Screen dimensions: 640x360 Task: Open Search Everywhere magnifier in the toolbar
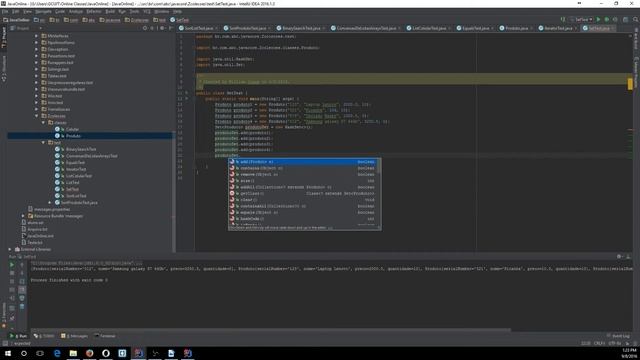point(635,20)
